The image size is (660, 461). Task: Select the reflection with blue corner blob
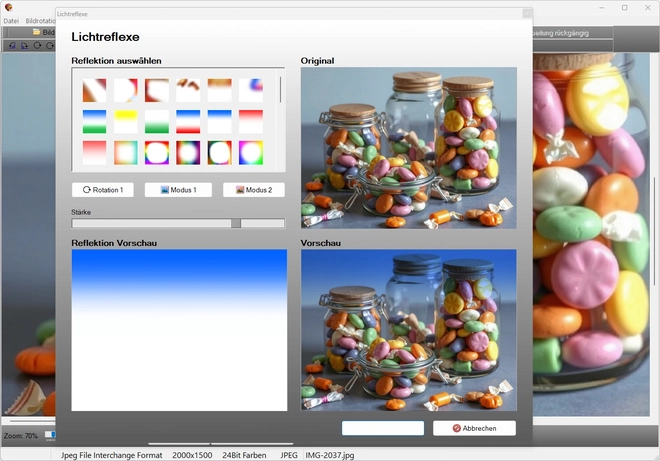click(x=251, y=90)
